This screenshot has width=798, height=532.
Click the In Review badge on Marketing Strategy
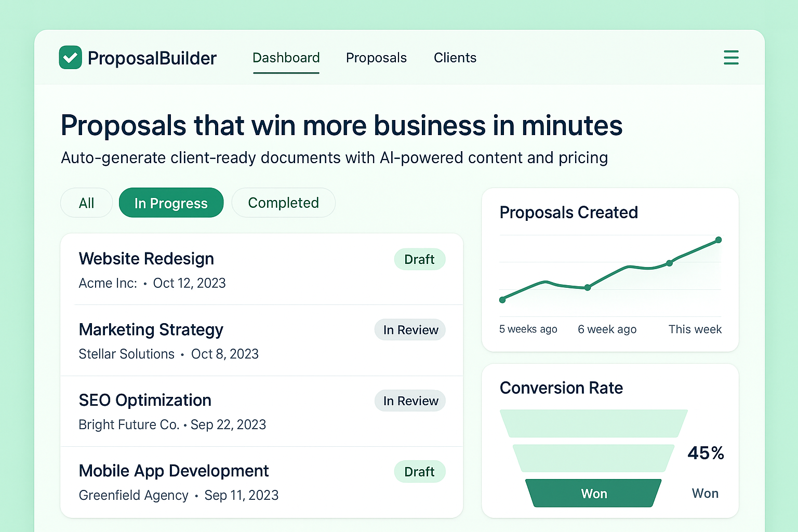coord(410,329)
